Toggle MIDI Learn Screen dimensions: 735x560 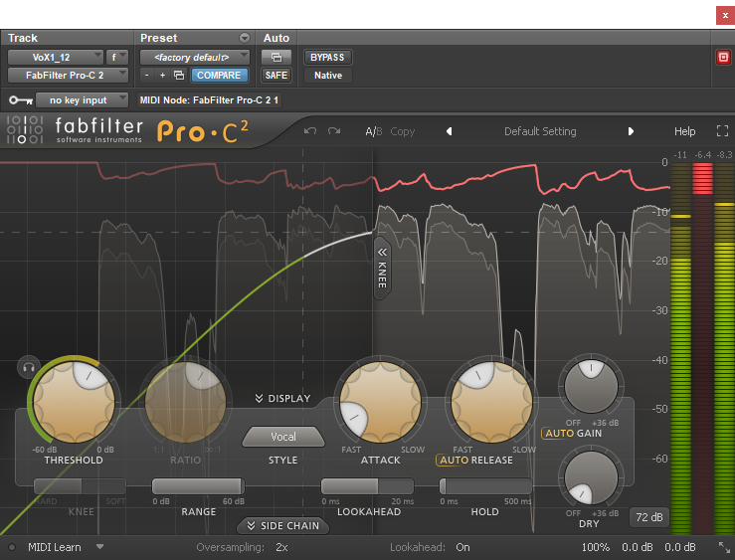click(x=55, y=547)
